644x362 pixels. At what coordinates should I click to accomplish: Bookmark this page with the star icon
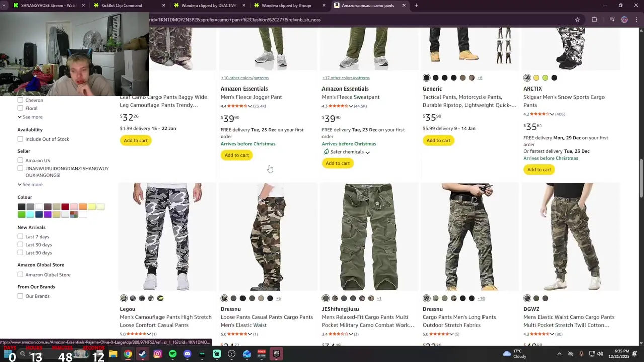tap(577, 20)
